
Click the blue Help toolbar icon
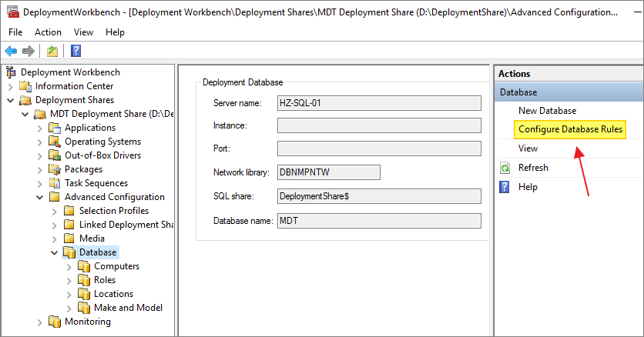click(x=75, y=51)
